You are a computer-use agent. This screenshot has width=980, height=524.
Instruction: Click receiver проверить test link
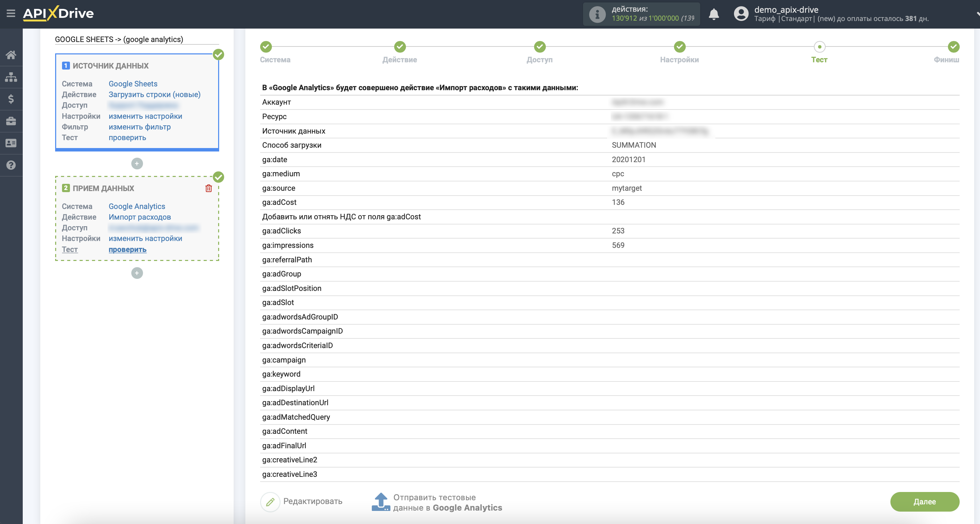(x=127, y=249)
